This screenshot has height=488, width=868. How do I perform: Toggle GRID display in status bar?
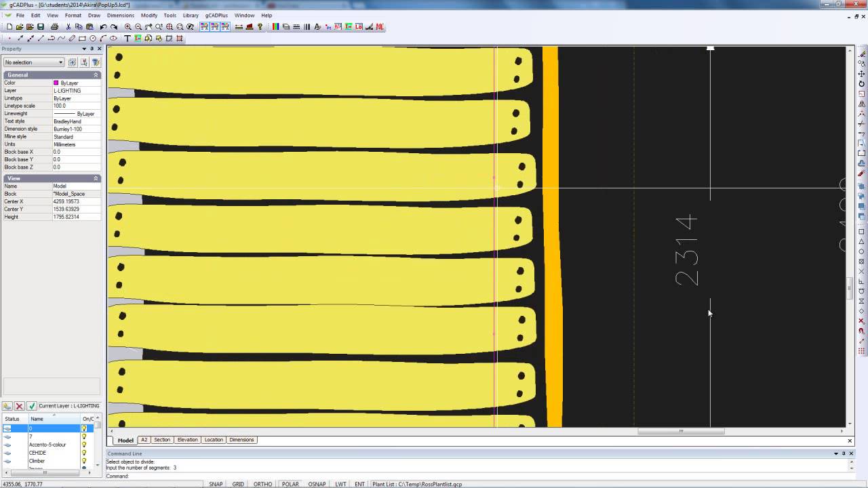tap(238, 484)
